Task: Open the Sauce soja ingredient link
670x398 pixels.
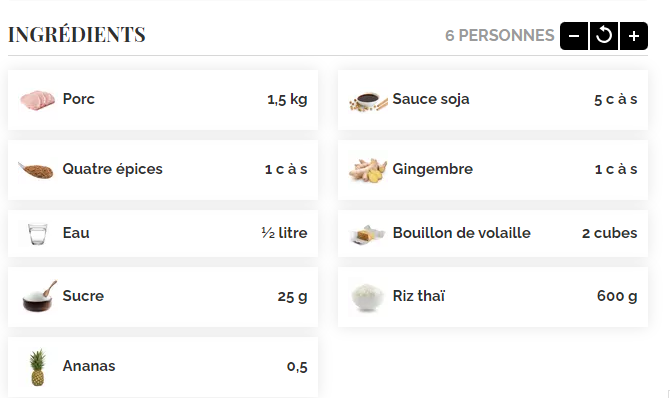Action: tap(431, 99)
